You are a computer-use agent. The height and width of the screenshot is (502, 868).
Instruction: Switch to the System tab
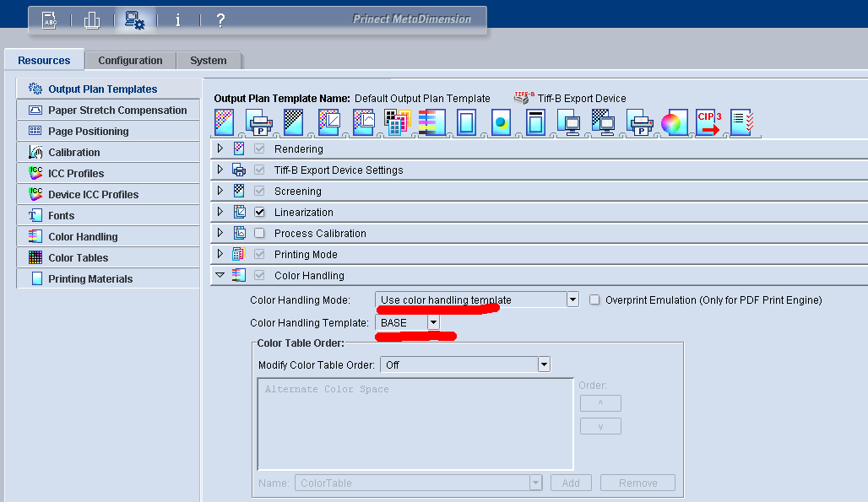pos(209,60)
